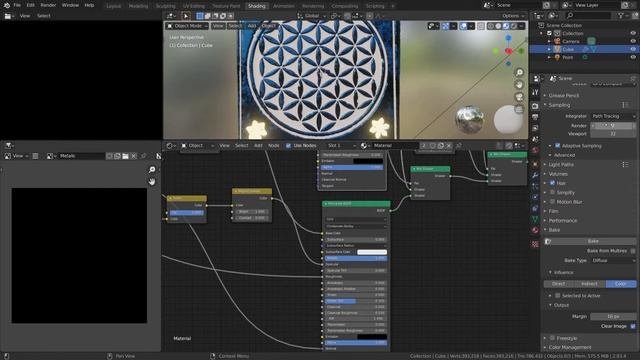This screenshot has height=360, width=640.
Task: Switch to material preview shading icon
Action: click(506, 26)
